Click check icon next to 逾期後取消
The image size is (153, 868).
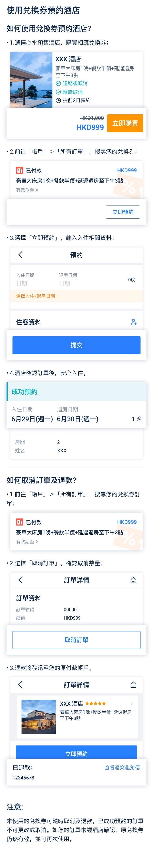(58, 83)
